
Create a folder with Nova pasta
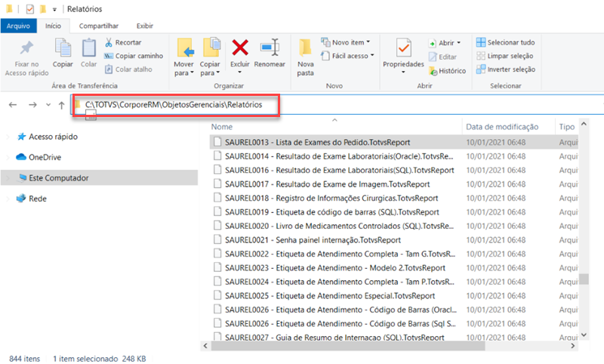[306, 58]
